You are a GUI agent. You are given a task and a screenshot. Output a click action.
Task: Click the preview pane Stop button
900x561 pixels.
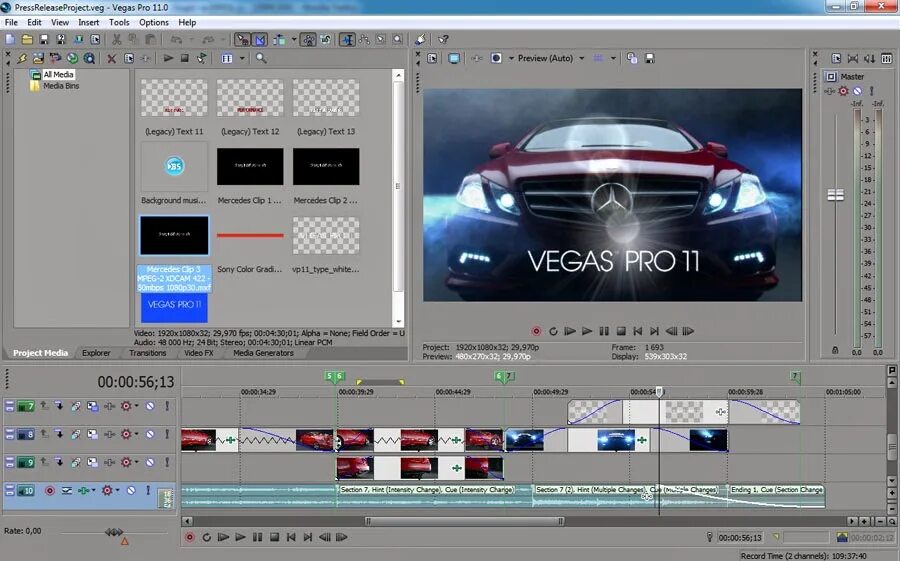point(621,331)
